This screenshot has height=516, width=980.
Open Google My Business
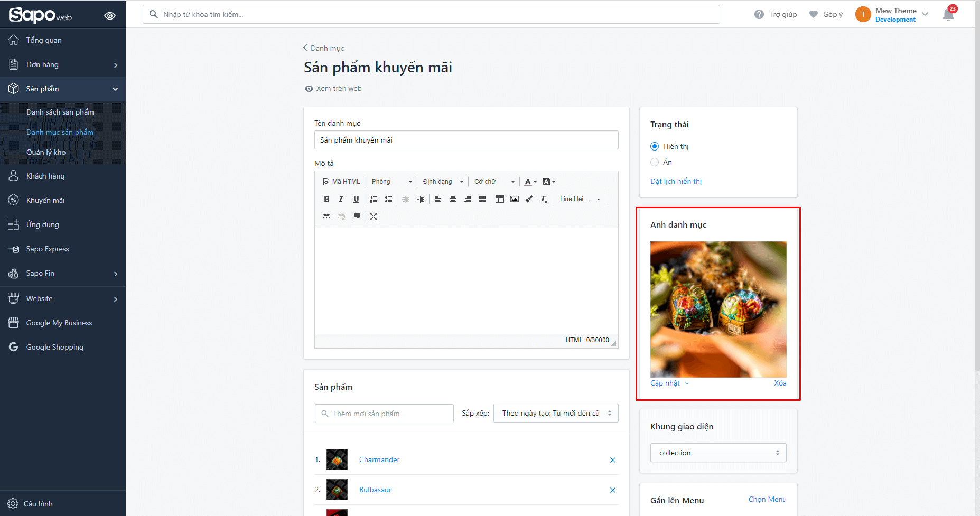63,323
